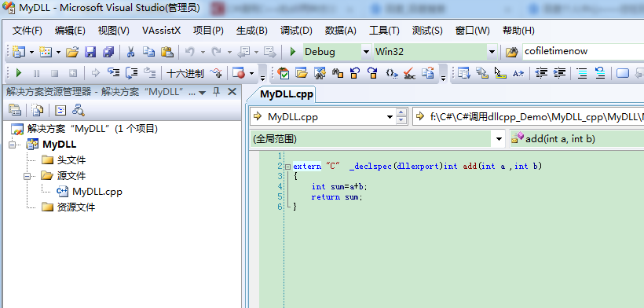This screenshot has width=644, height=308.
Task: Click the Copy toolbar icon
Action: tap(148, 52)
